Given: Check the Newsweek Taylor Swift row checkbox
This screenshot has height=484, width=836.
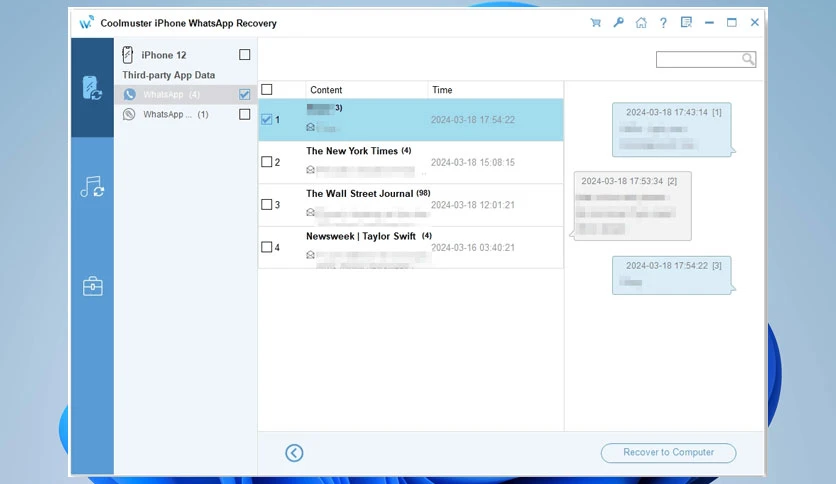Looking at the screenshot, I should click(x=267, y=247).
